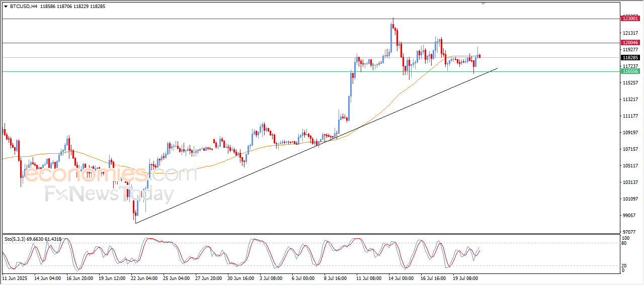
Task: Click the 99057 price axis value
Action: click(629, 215)
